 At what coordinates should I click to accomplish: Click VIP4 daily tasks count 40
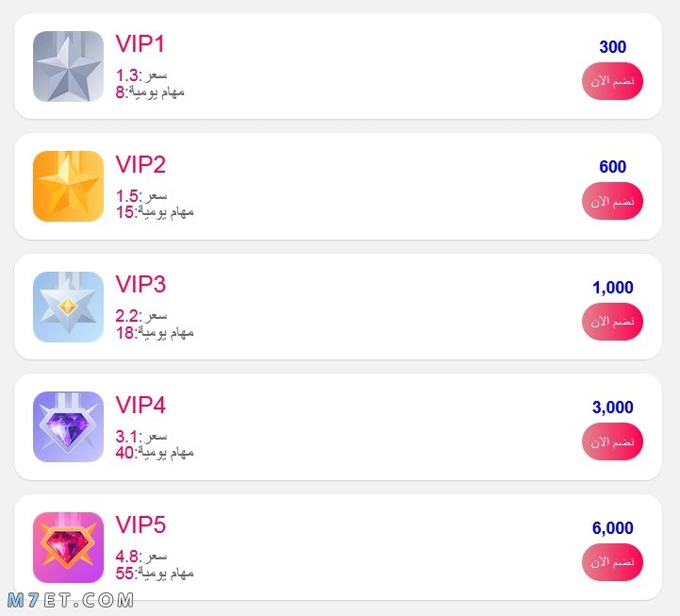point(124,453)
